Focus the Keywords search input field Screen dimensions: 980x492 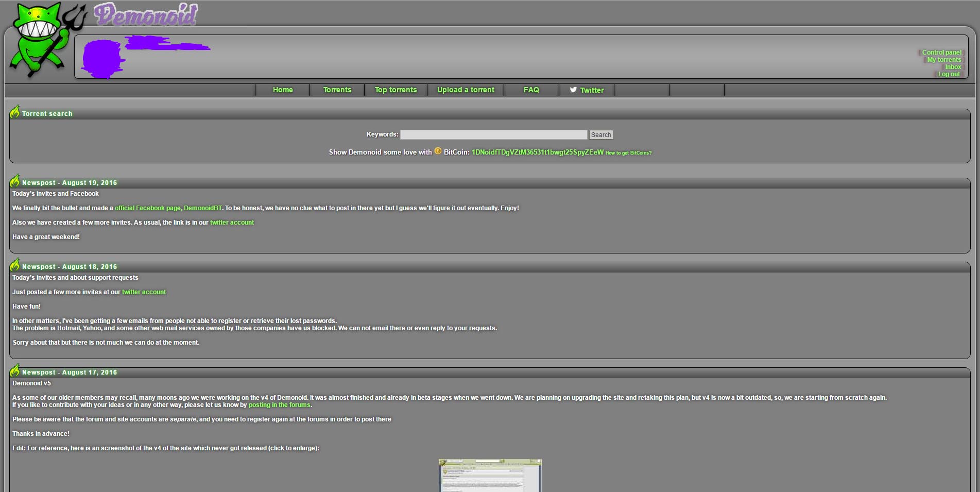494,134
